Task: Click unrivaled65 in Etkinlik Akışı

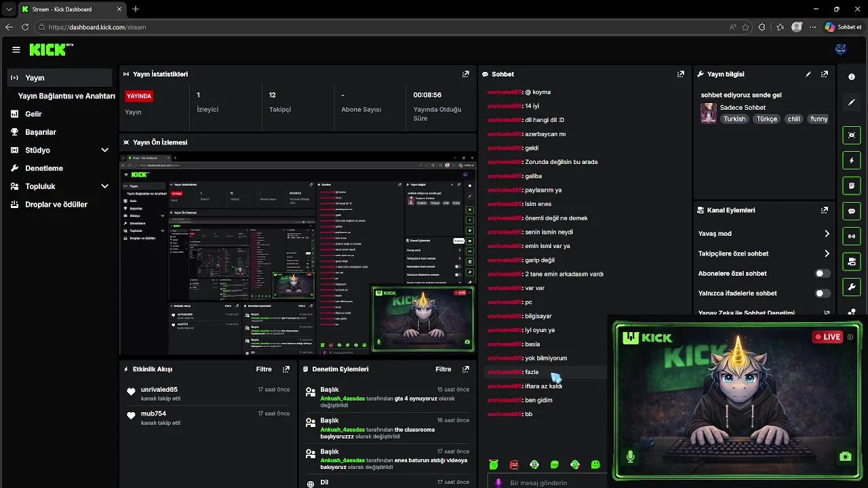Action: tap(159, 390)
